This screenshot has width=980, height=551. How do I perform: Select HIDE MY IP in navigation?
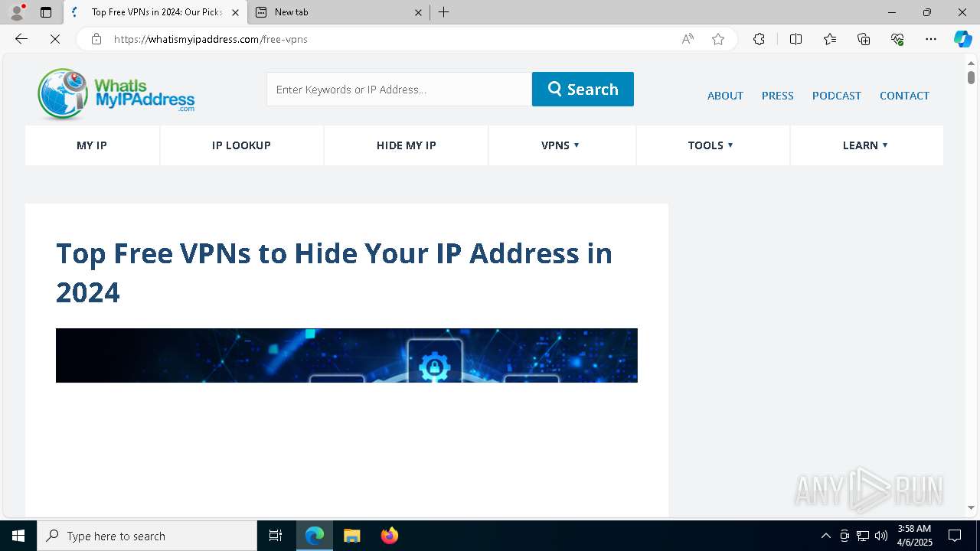pos(406,145)
